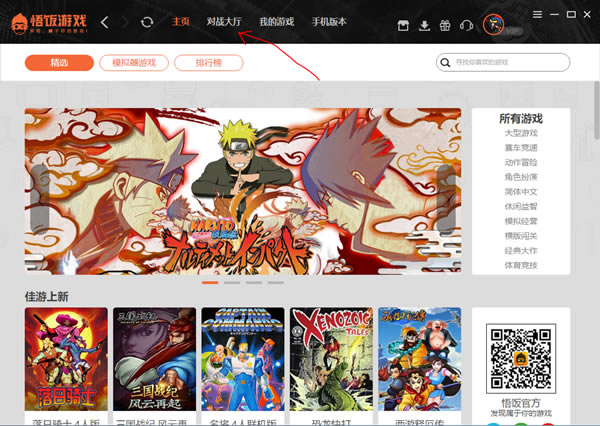Open the Naruto banner image
The image size is (600, 426).
tap(243, 191)
